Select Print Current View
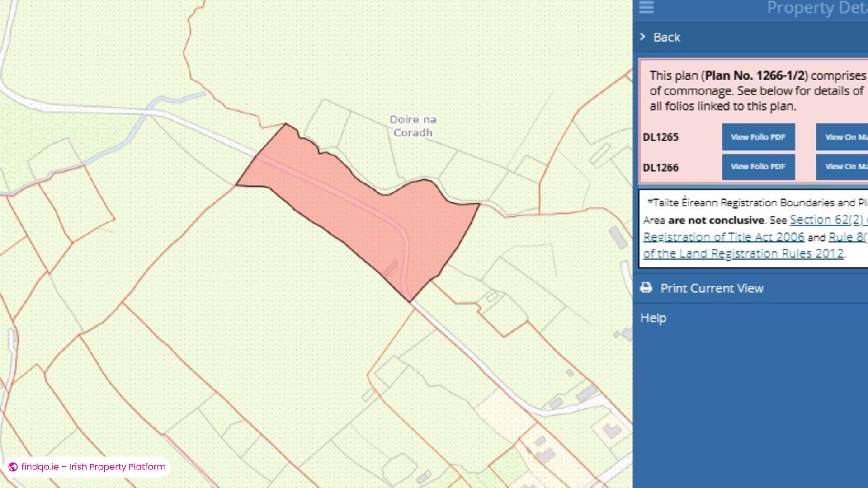Image resolution: width=868 pixels, height=488 pixels. [x=712, y=288]
